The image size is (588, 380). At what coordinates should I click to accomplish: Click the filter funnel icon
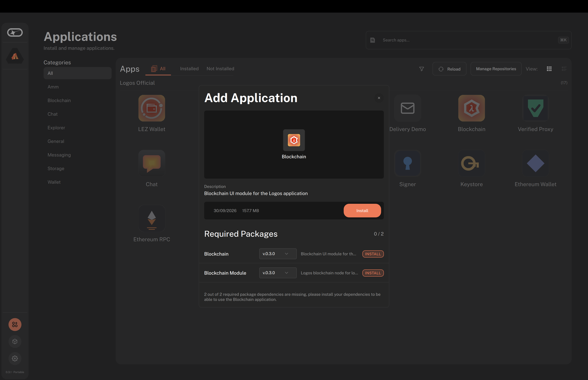pos(422,69)
